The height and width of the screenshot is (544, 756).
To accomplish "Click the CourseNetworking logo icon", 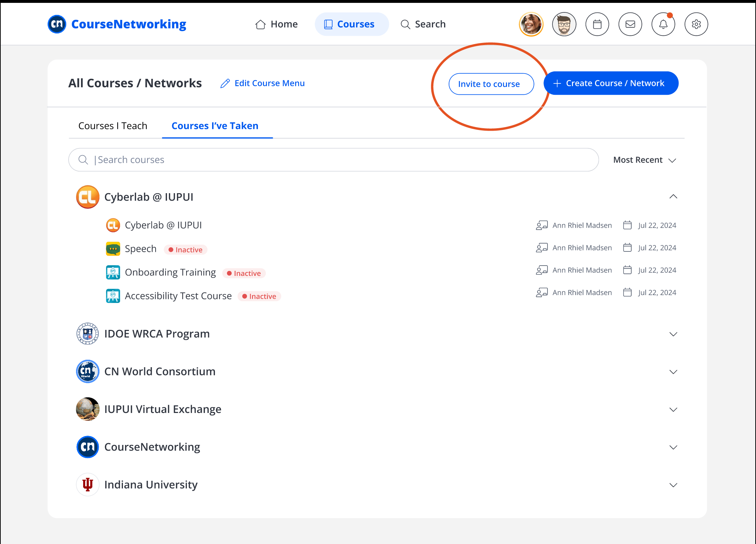I will point(57,24).
